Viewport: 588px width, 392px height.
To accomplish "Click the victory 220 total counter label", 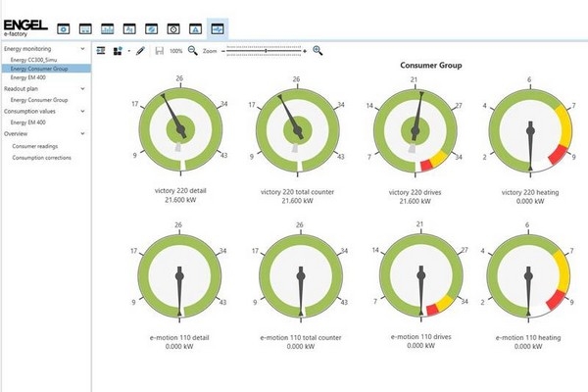I will point(297,192).
